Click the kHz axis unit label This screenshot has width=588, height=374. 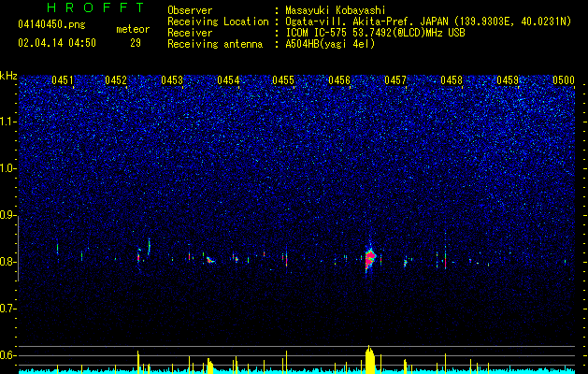[x=8, y=76]
